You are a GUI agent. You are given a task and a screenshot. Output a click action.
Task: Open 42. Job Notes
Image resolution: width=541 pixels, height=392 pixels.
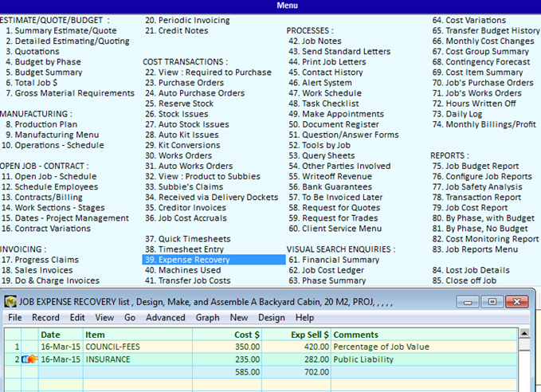(315, 41)
